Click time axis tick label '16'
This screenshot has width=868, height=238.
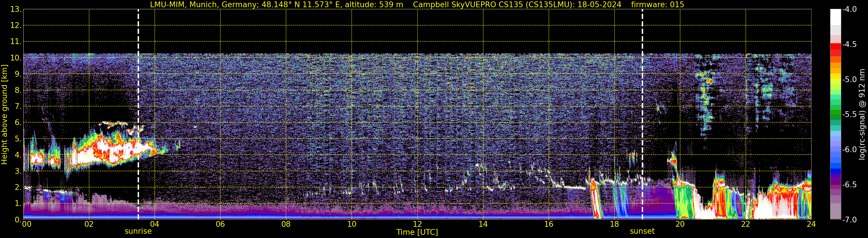(548, 224)
